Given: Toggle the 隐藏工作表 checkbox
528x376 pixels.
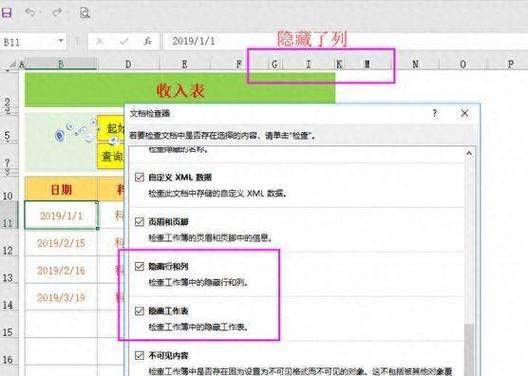Looking at the screenshot, I should (139, 311).
